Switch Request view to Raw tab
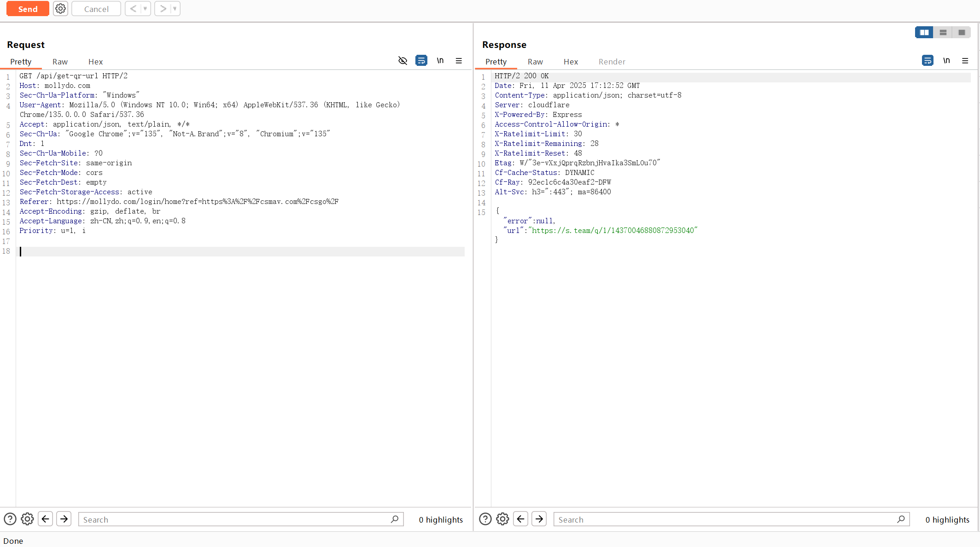The image size is (980, 547). click(x=60, y=62)
